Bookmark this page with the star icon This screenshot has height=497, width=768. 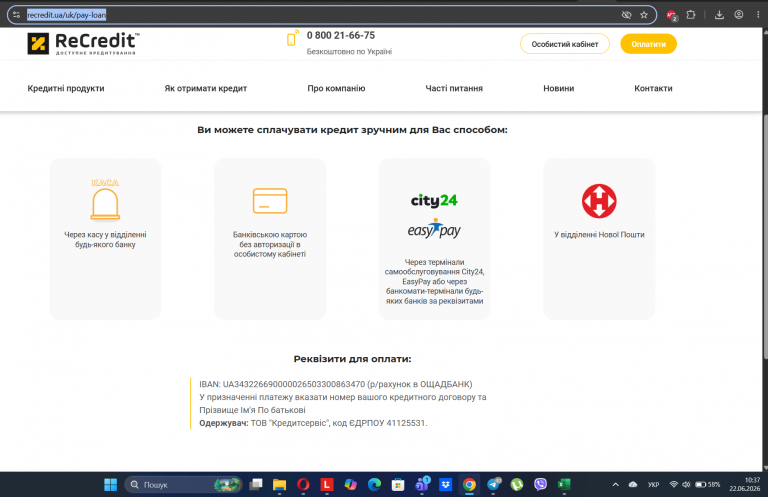[644, 15]
